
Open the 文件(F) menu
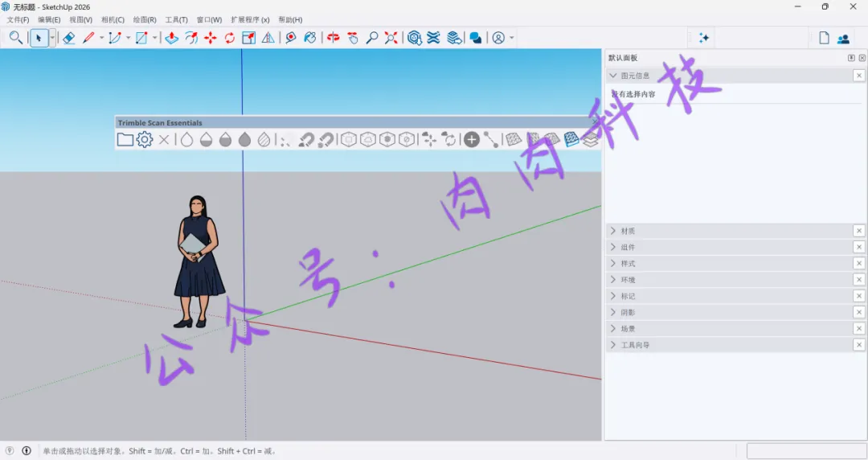click(x=18, y=19)
